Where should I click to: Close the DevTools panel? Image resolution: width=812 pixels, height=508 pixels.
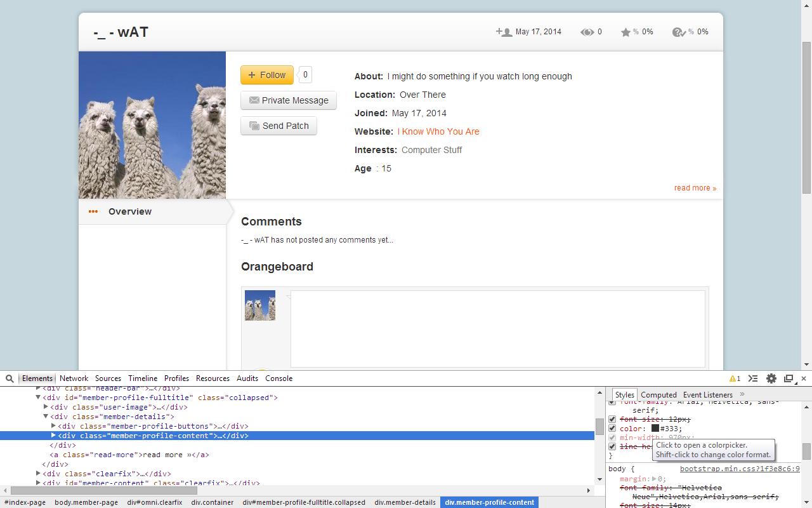[804, 378]
